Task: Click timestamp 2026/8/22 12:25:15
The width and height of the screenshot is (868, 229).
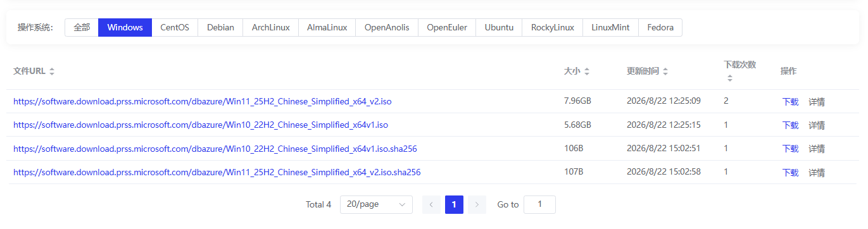Action: [x=664, y=125]
